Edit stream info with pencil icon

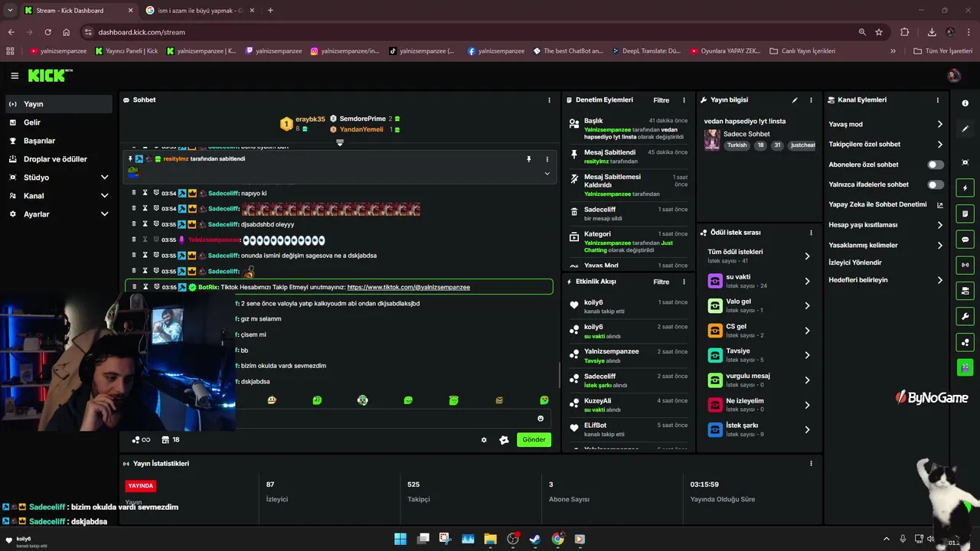795,100
